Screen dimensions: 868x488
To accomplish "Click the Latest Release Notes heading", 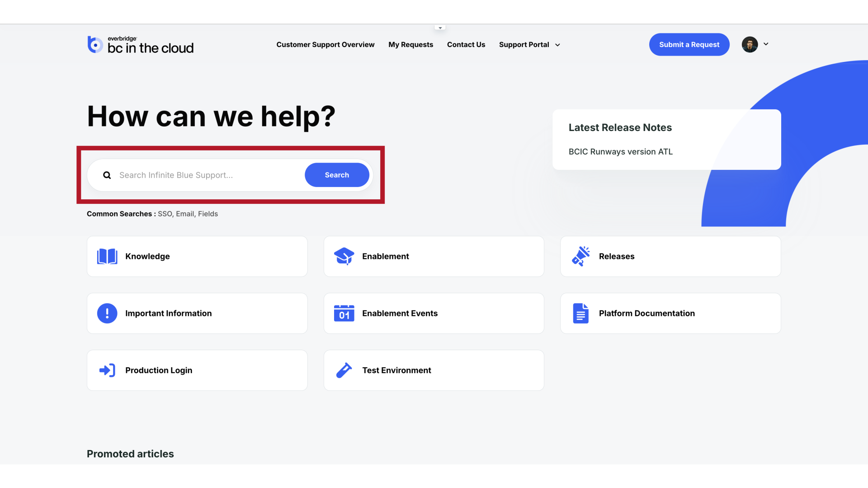I will 620,127.
